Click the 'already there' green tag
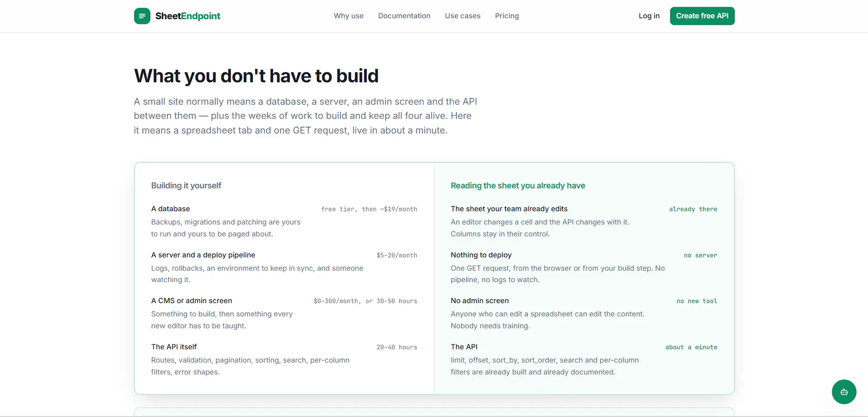Screen dimensions: 868x417 tap(693, 209)
